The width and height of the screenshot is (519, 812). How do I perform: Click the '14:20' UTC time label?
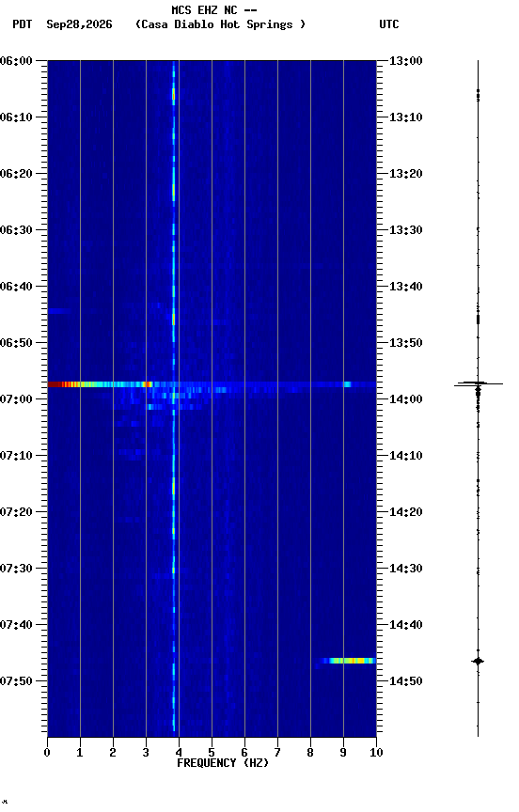point(406,512)
